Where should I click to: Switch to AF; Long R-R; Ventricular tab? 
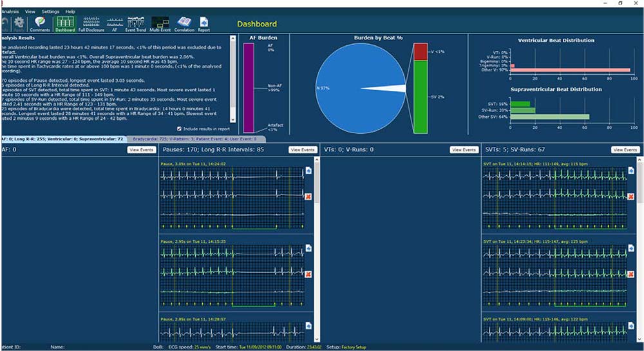(x=63, y=138)
